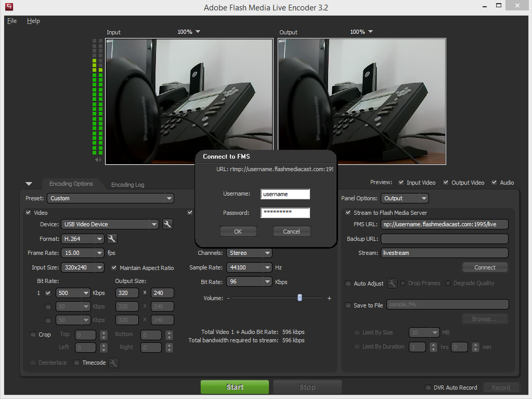Screen dimensions: 532x399
Task: Open the video Bit Rate 500 dropdown
Action: pyautogui.click(x=73, y=293)
